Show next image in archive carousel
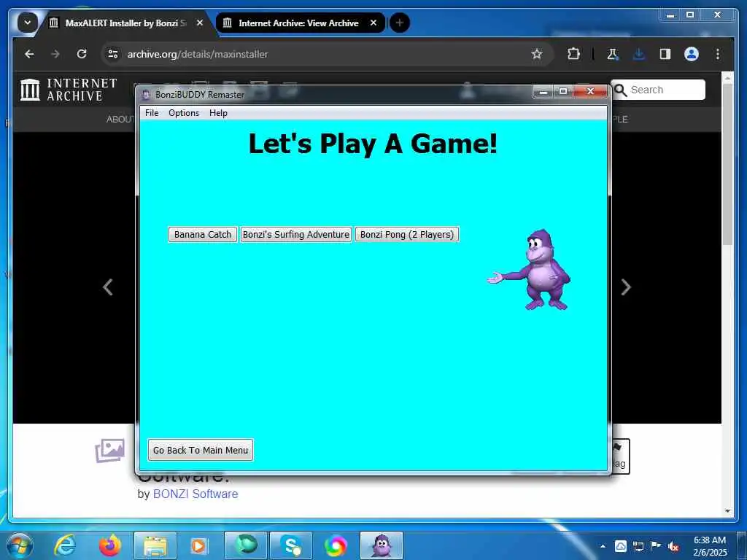The width and height of the screenshot is (747, 560). point(626,287)
